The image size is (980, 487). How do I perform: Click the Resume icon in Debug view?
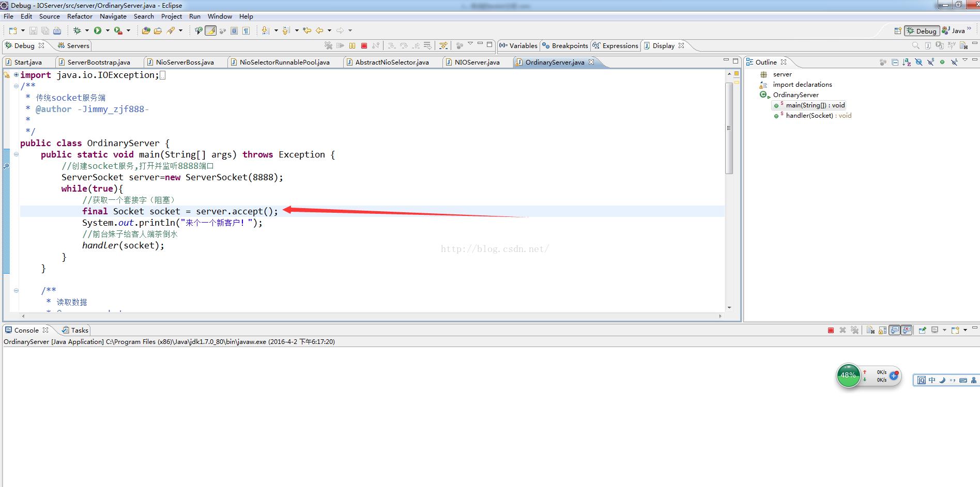pos(340,45)
